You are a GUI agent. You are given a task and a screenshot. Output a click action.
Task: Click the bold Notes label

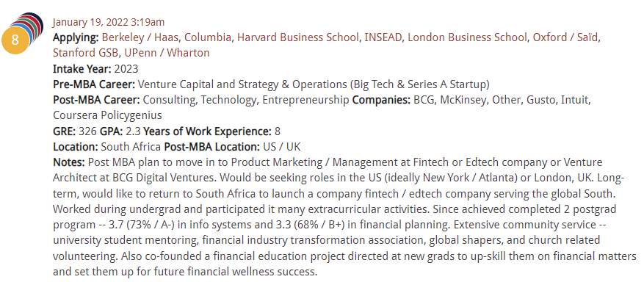[x=69, y=162]
